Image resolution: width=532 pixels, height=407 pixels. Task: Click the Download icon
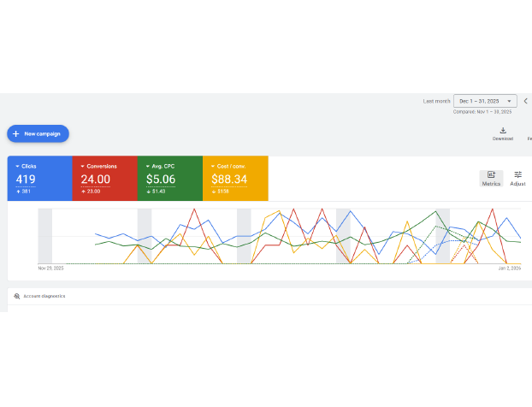[x=503, y=131]
